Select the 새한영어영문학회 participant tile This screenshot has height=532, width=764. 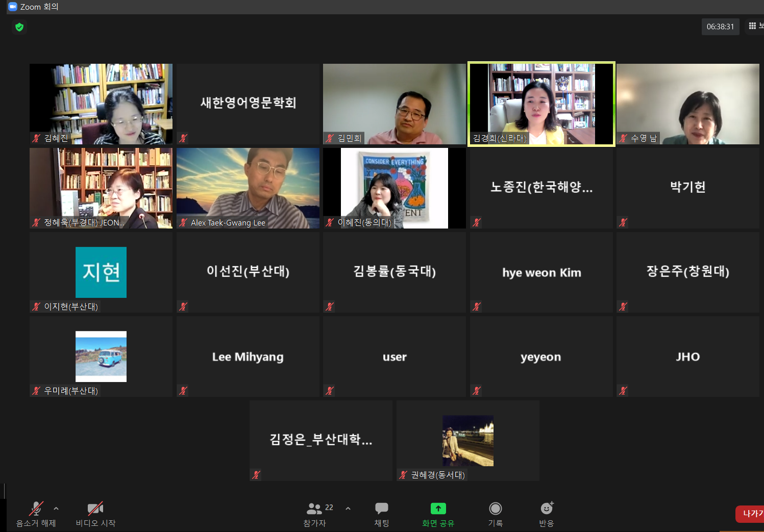click(x=248, y=104)
